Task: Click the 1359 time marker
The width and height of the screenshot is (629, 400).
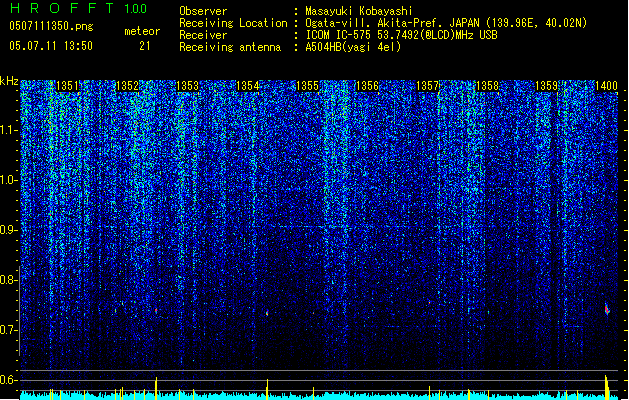Action: tap(547, 86)
